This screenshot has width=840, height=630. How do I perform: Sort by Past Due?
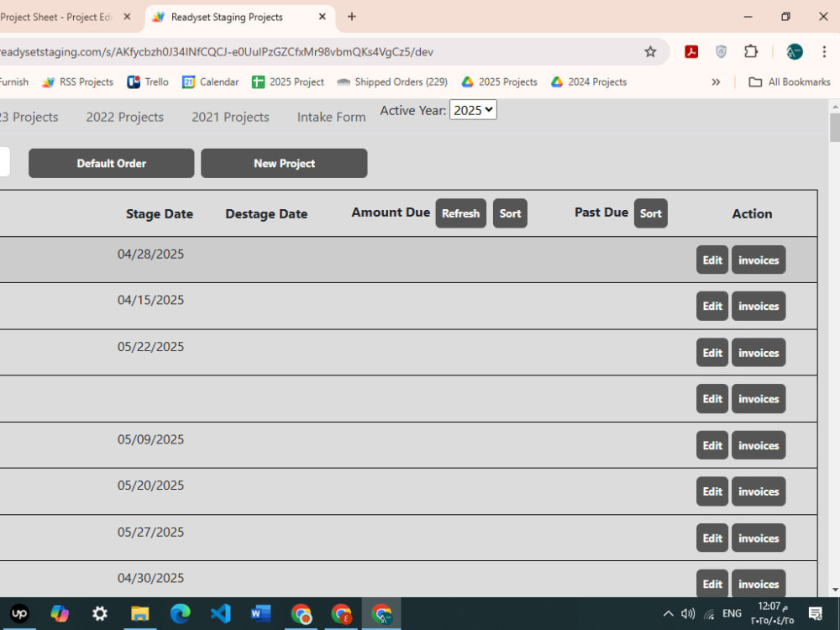pyautogui.click(x=650, y=213)
